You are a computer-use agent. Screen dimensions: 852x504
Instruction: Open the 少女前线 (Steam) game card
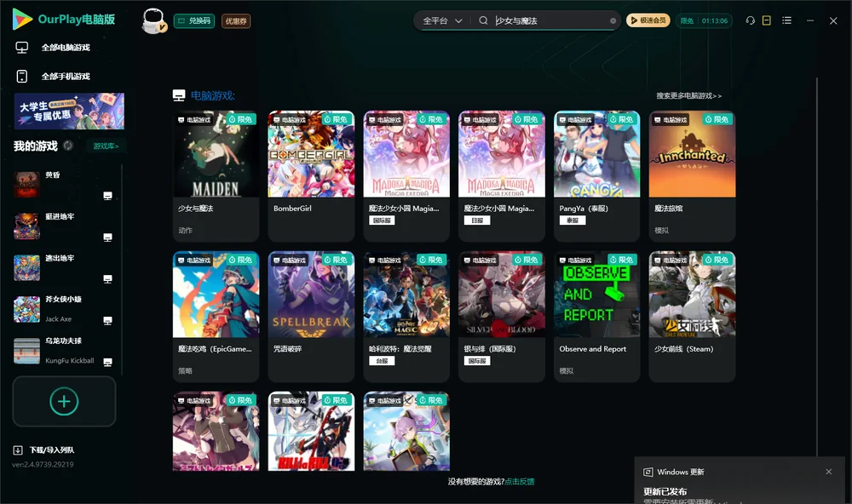[x=692, y=317]
